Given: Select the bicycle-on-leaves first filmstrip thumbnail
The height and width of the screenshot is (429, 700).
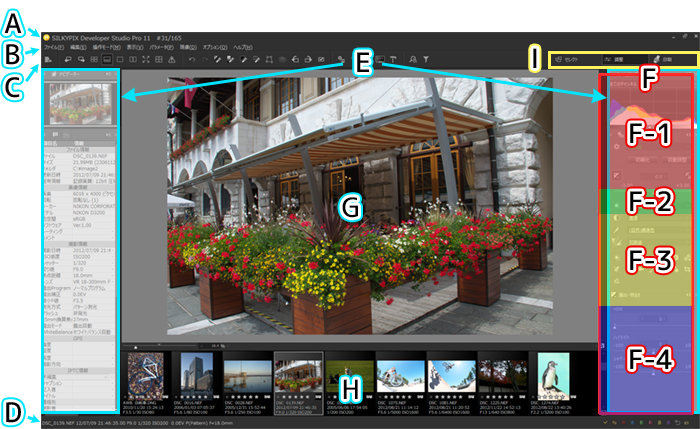Looking at the screenshot, I should (146, 374).
